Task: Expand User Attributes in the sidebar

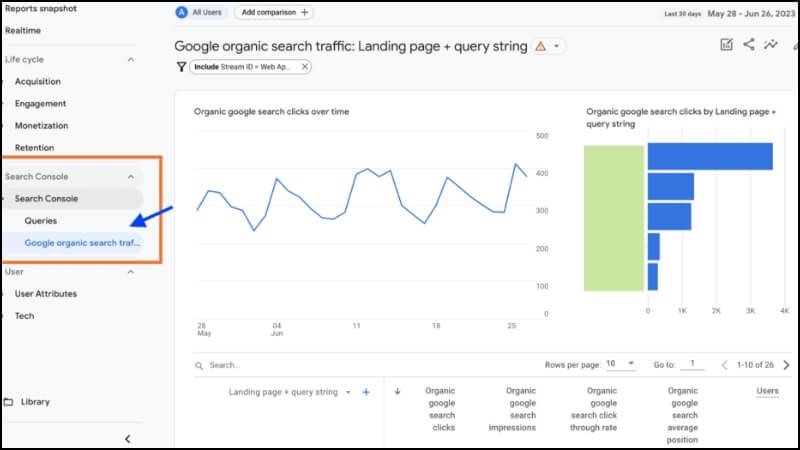Action: pos(45,294)
